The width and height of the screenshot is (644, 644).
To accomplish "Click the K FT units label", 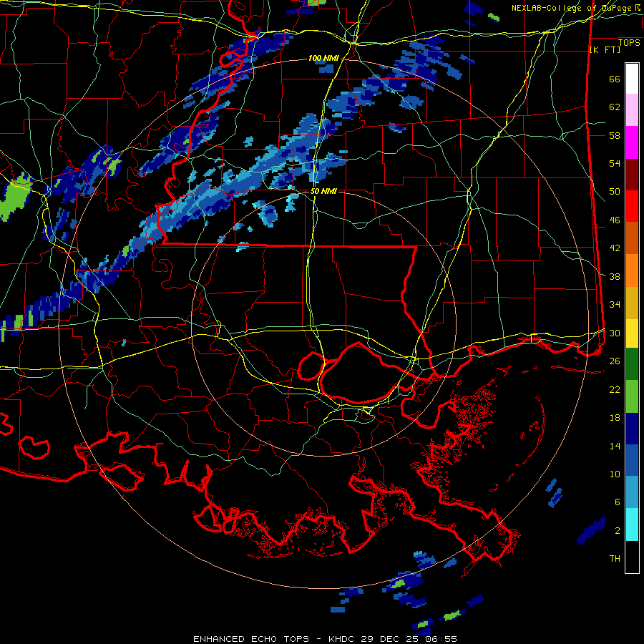I will coord(605,49).
